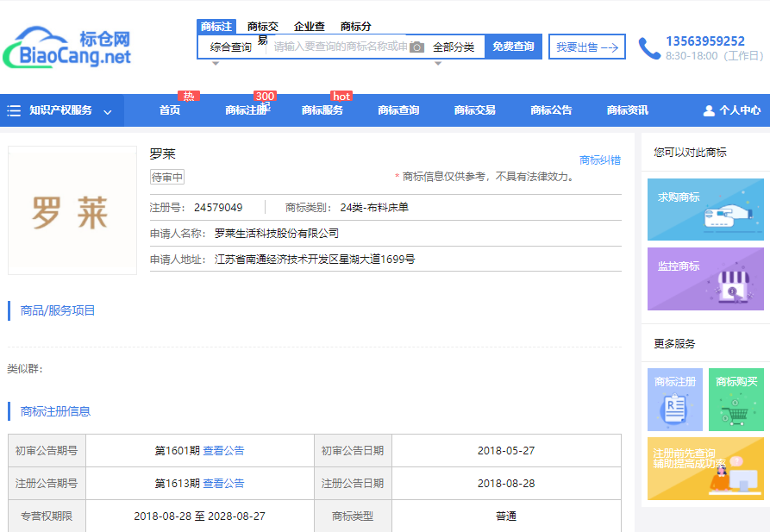Screen dimensions: 770x532
Task: Click into the trademark name search field
Action: tap(340, 47)
